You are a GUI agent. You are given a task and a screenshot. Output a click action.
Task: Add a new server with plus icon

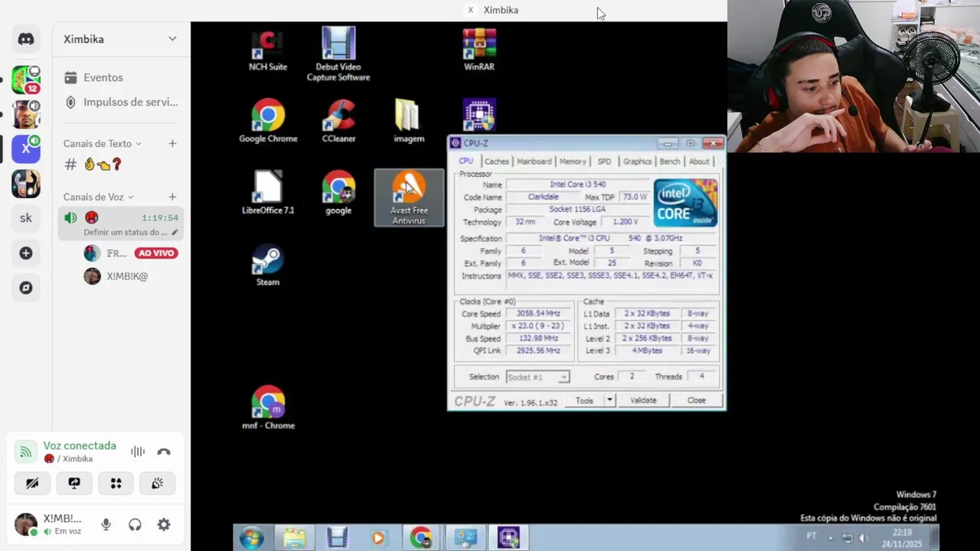(x=26, y=253)
